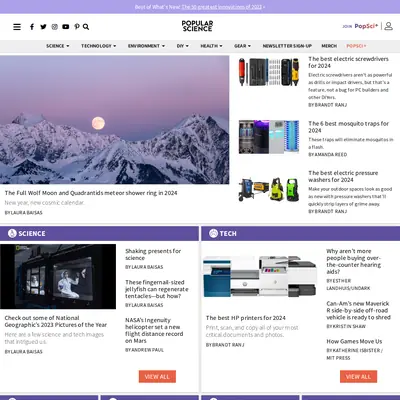This screenshot has height=400, width=400.
Task: Open the Merch nav item
Action: [x=329, y=46]
